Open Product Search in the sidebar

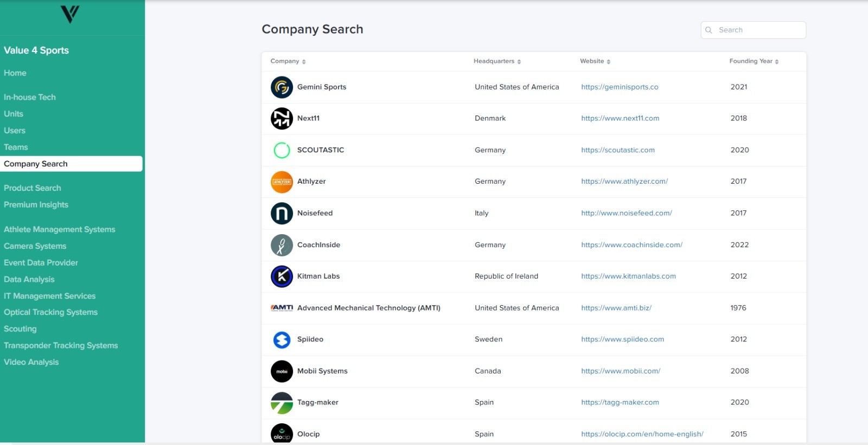click(x=33, y=188)
